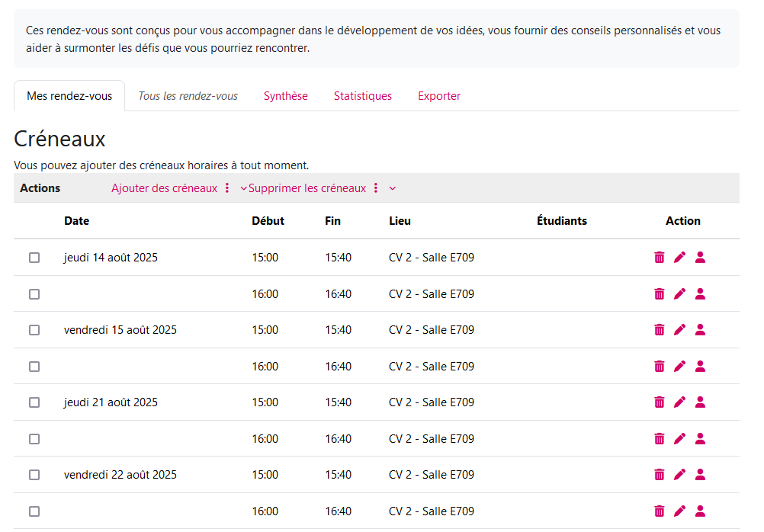Select the vendredi 15 août 2025 checkbox
The image size is (764, 532).
click(x=34, y=330)
